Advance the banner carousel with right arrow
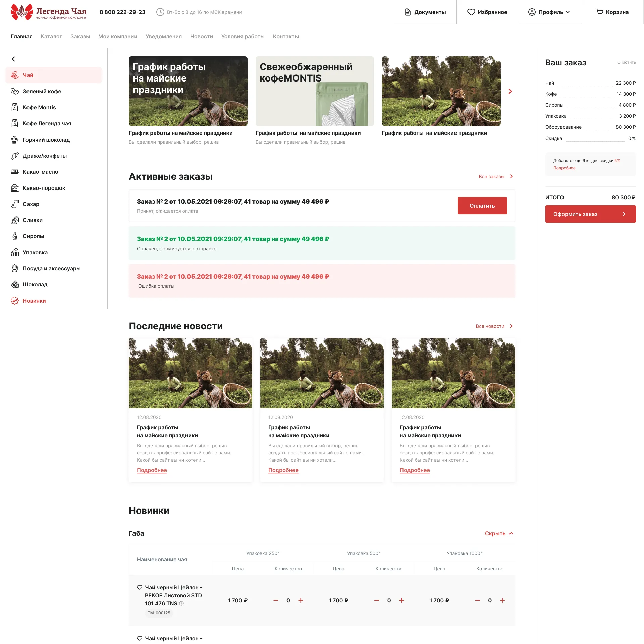 510,91
